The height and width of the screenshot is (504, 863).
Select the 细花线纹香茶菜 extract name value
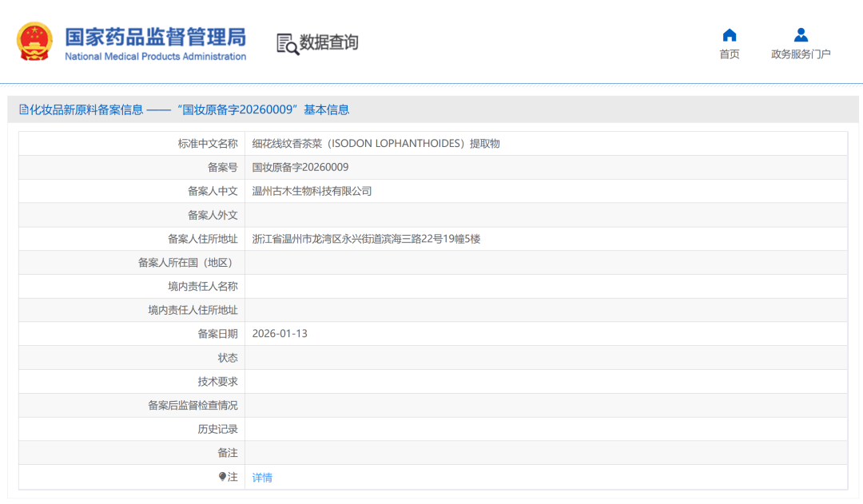pos(376,144)
